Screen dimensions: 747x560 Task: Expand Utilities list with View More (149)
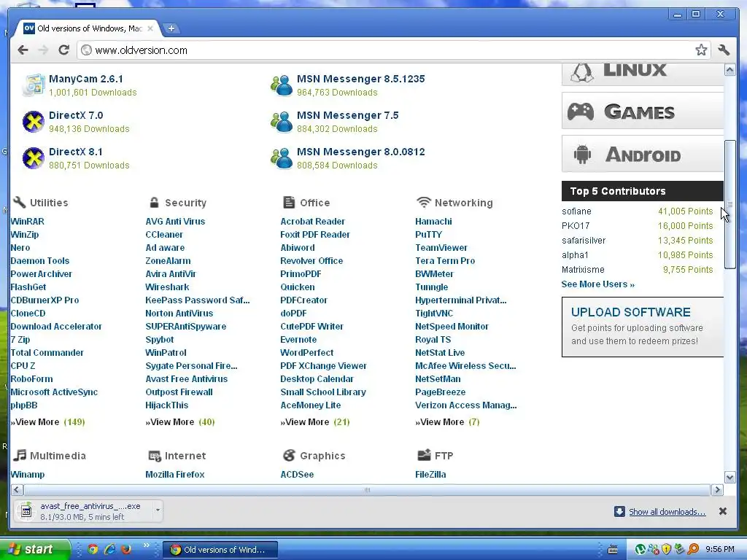coord(47,422)
